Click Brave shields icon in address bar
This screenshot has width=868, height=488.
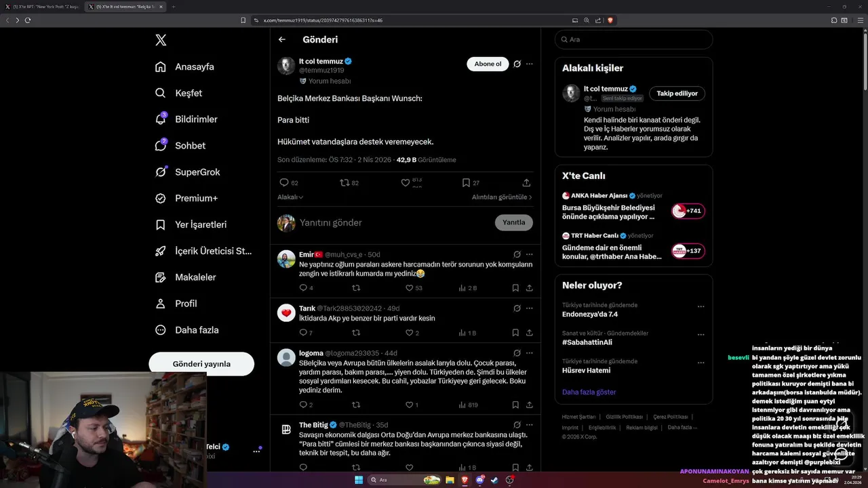[610, 20]
